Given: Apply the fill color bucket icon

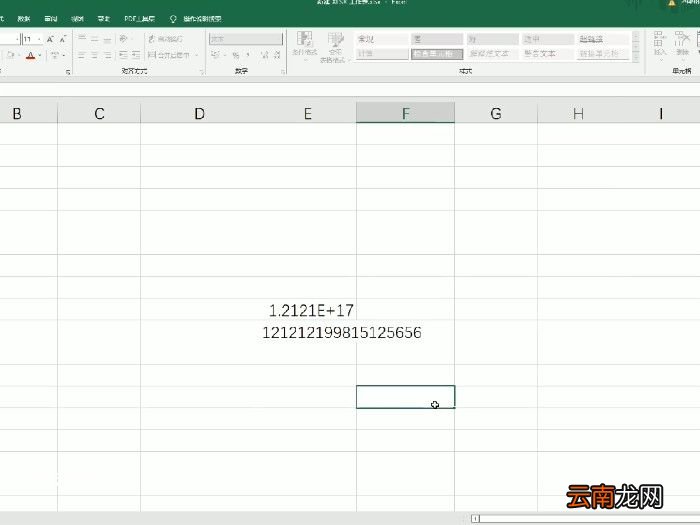Looking at the screenshot, I should point(11,55).
